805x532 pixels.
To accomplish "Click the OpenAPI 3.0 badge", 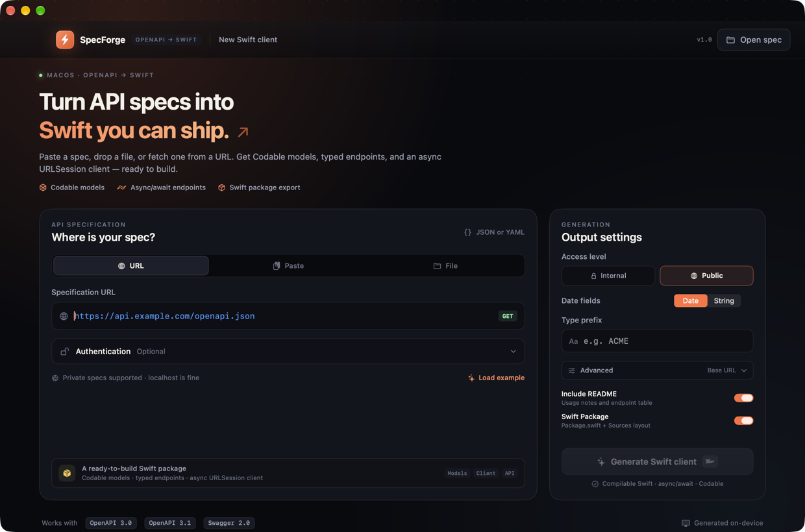I will click(111, 523).
